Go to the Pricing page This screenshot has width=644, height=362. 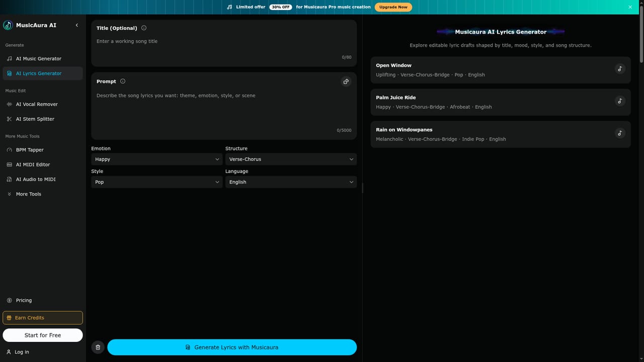(43, 301)
